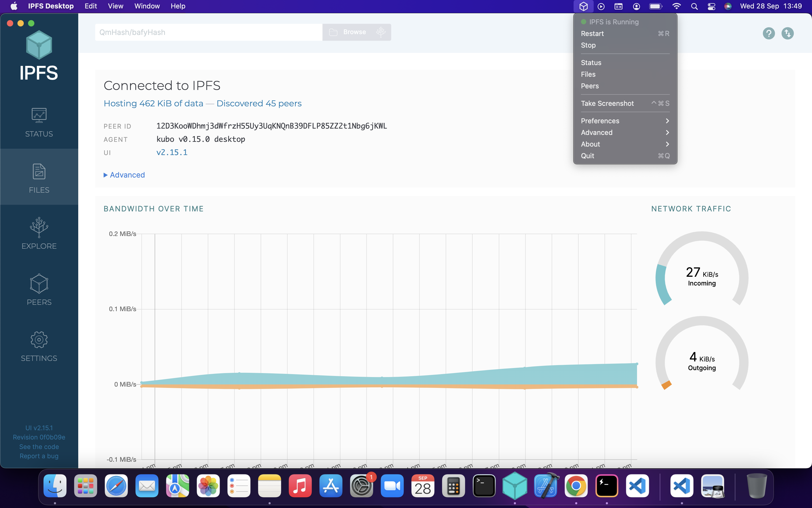
Task: Click the IPFS cube icon in menu bar
Action: click(584, 6)
